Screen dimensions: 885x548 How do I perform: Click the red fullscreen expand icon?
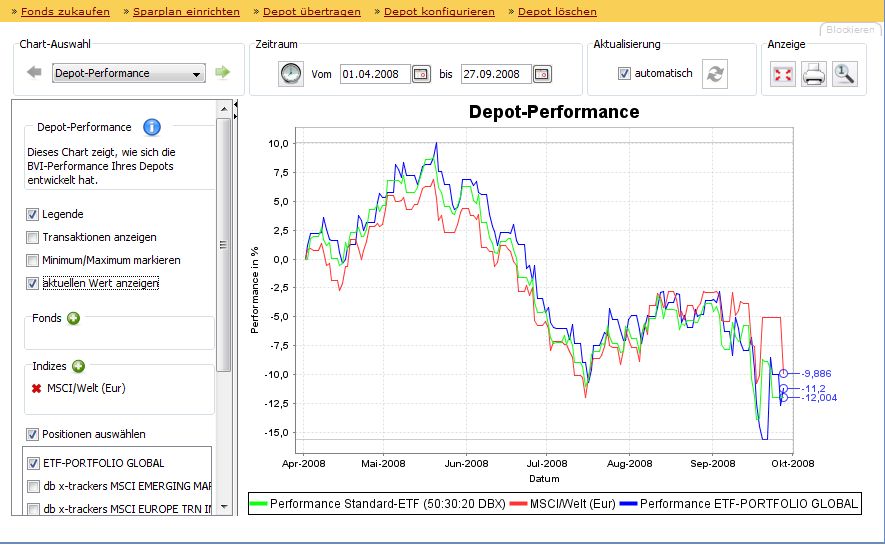tap(783, 75)
